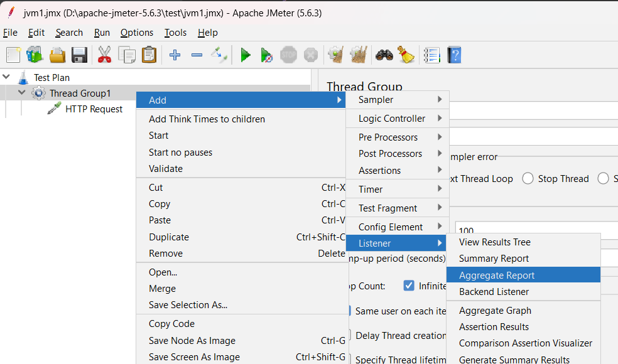Click Add Think Times to children
618x364 pixels.
pos(241,119)
